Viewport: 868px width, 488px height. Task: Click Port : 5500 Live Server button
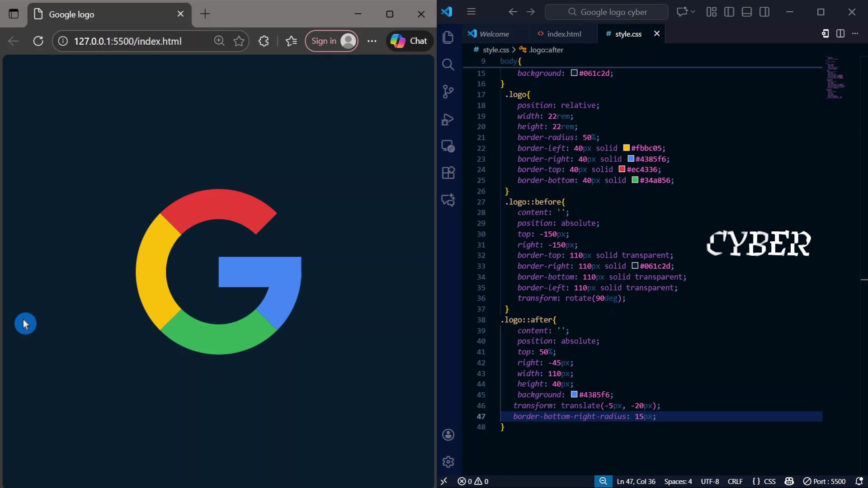tap(824, 481)
